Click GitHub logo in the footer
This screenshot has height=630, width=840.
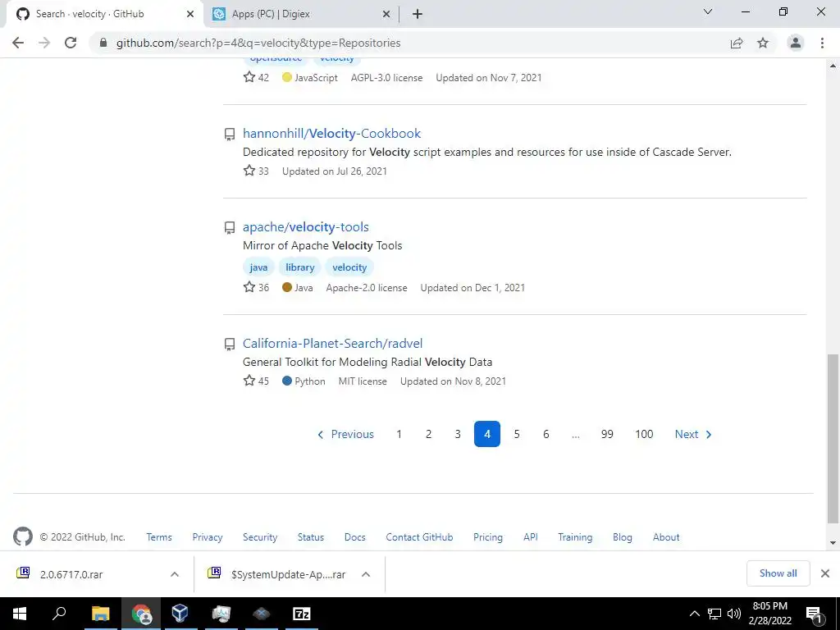click(x=22, y=536)
